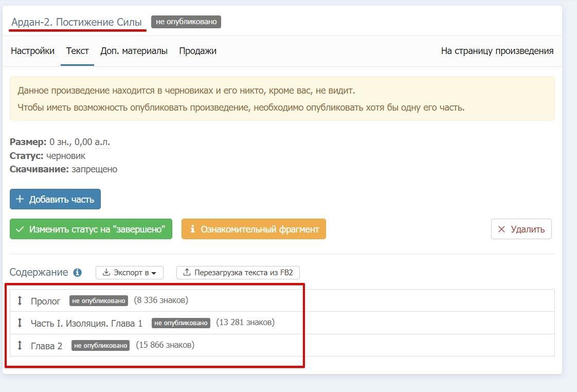
Task: Click the reorder arrows icon for Часть I. Изоляция. Глава 1
Action: tap(20, 323)
